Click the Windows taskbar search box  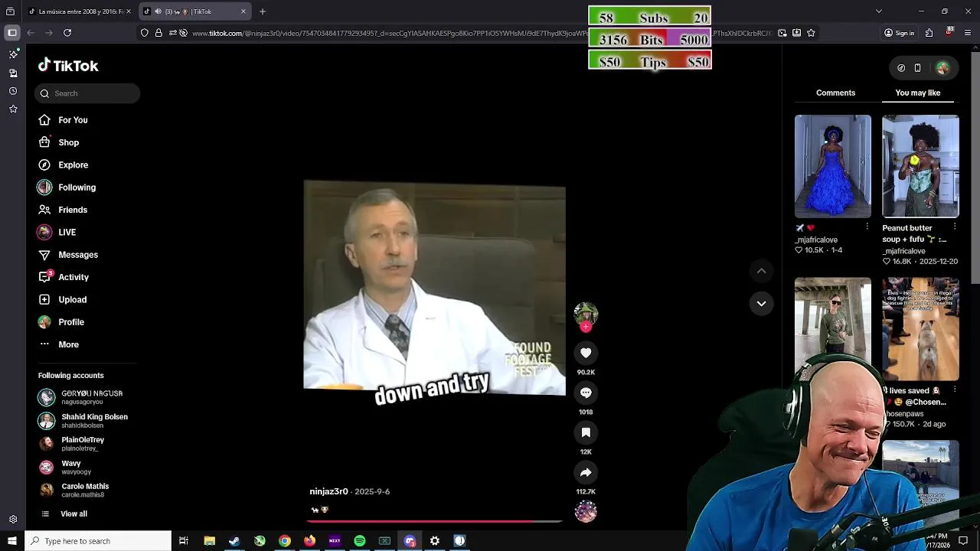point(98,541)
